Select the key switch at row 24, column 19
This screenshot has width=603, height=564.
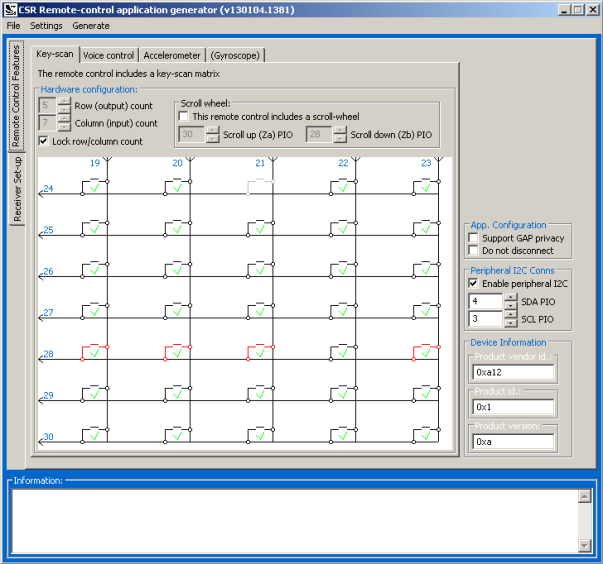[93, 185]
